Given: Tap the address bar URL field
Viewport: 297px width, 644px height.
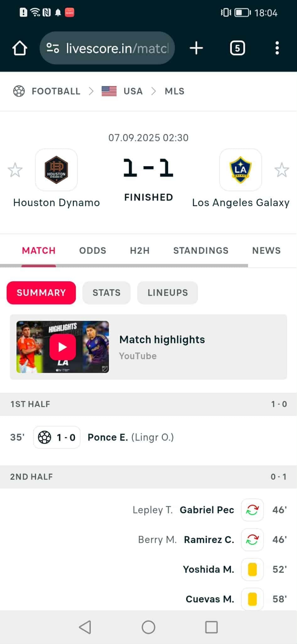Looking at the screenshot, I should click(117, 48).
